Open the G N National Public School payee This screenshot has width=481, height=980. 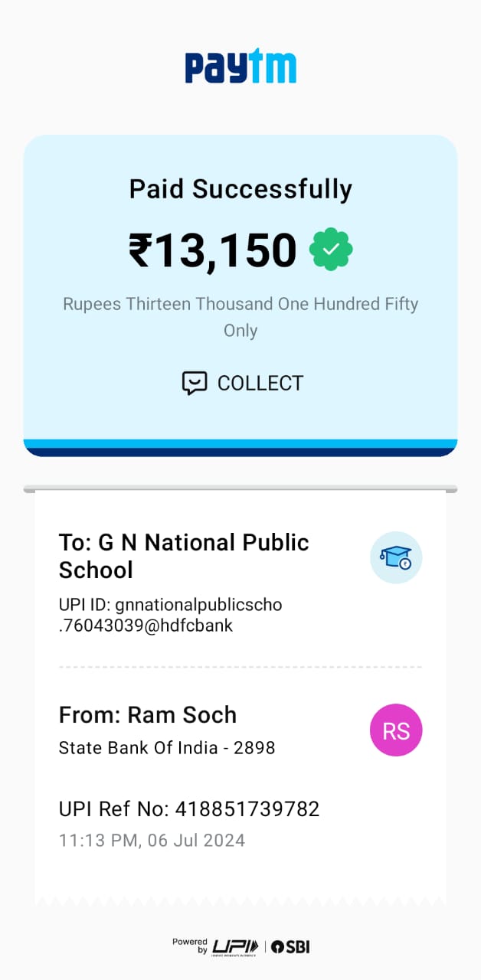tap(184, 556)
